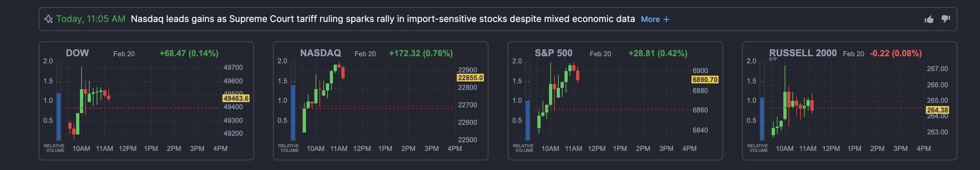Click the thumbs up feedback icon
Viewport: 980px width, 170px height.
(x=929, y=19)
